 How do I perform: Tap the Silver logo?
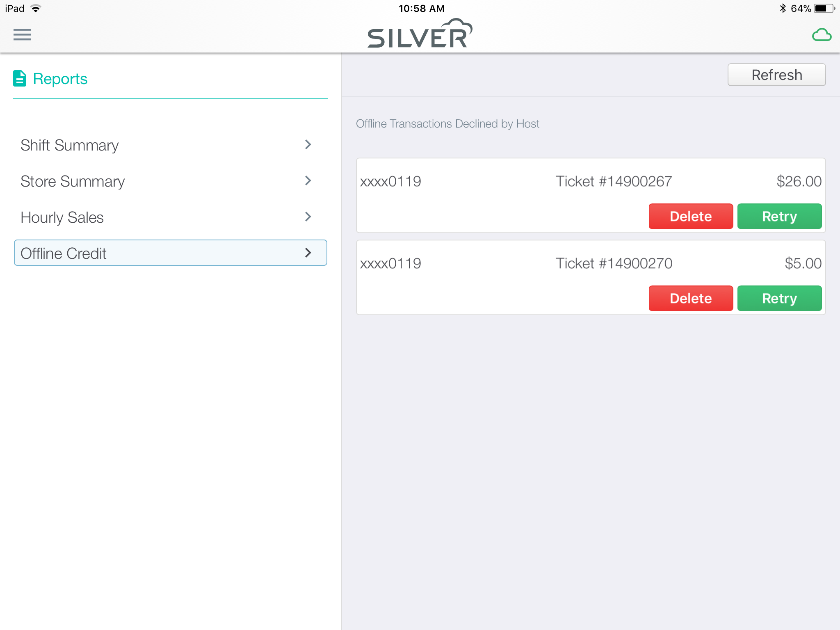[420, 33]
